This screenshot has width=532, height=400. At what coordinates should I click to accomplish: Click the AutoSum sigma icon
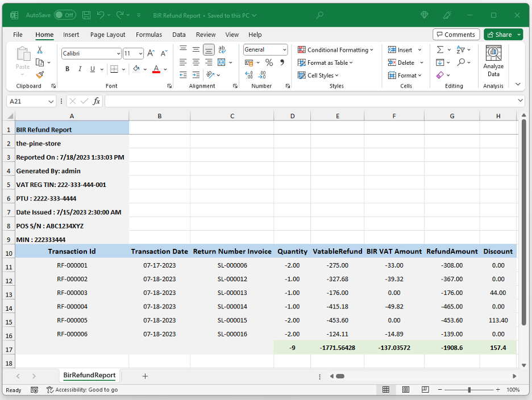coord(440,50)
